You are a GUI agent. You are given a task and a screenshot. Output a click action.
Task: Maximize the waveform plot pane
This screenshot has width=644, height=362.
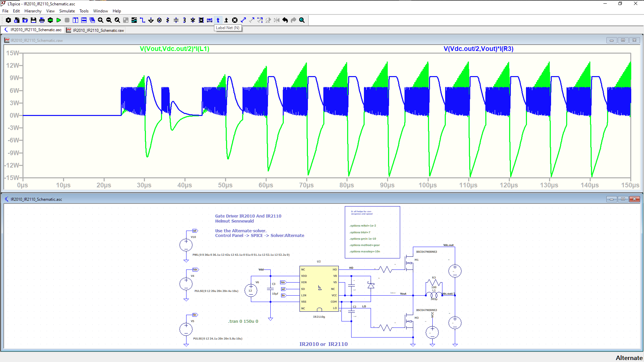623,40
